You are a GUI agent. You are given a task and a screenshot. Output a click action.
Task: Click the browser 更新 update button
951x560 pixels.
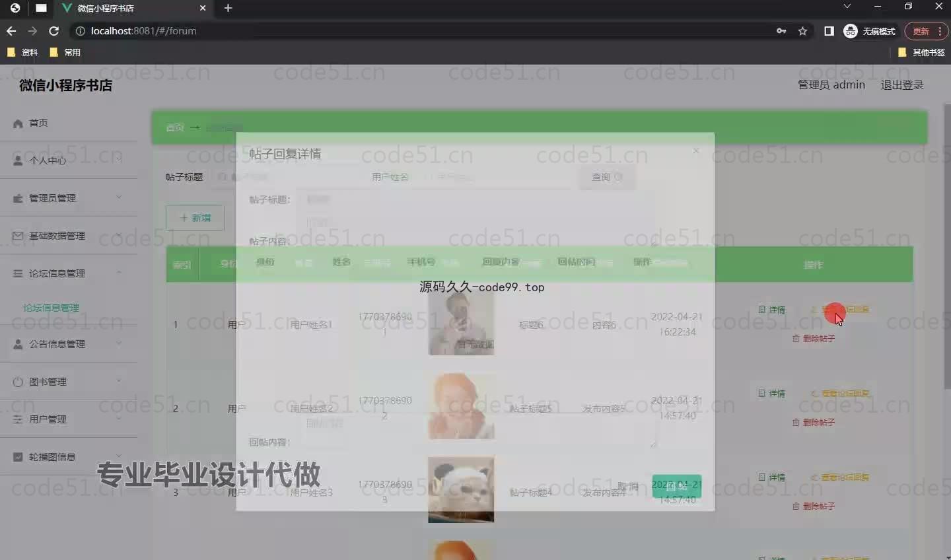point(927,31)
